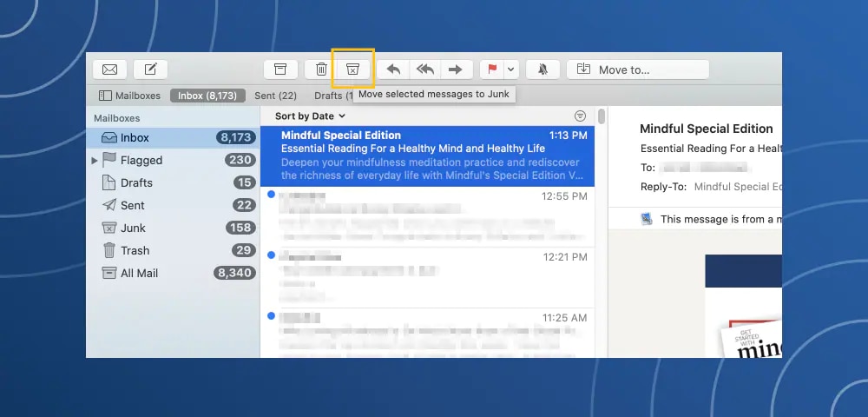This screenshot has height=417, width=868.
Task: Select Sent (22) favorites tab
Action: coord(276,96)
